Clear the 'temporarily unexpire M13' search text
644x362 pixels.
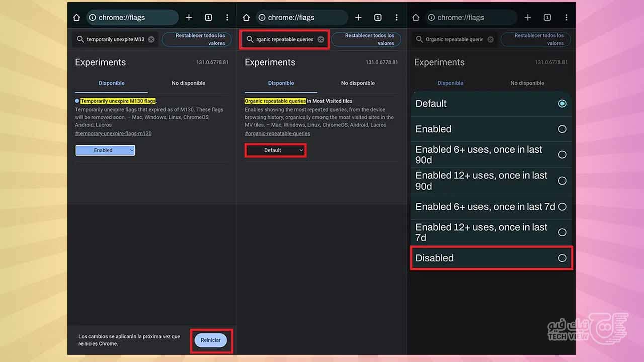[151, 39]
